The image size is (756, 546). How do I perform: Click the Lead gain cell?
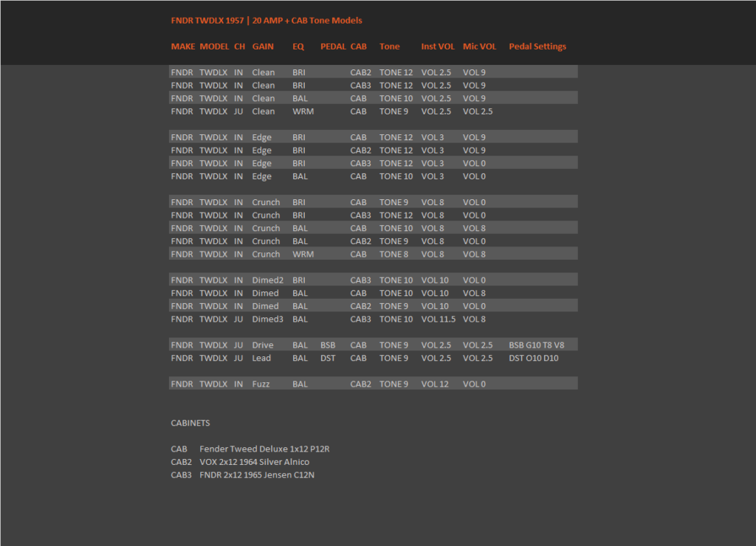coord(261,358)
